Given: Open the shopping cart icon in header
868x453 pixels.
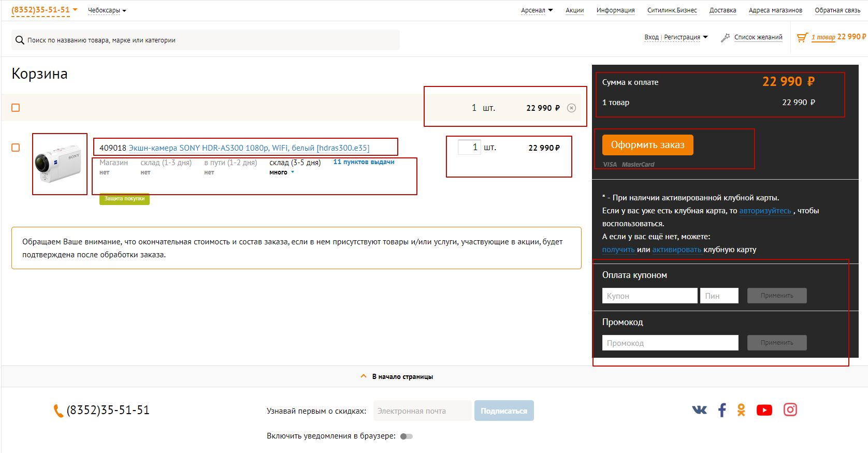Looking at the screenshot, I should [802, 37].
